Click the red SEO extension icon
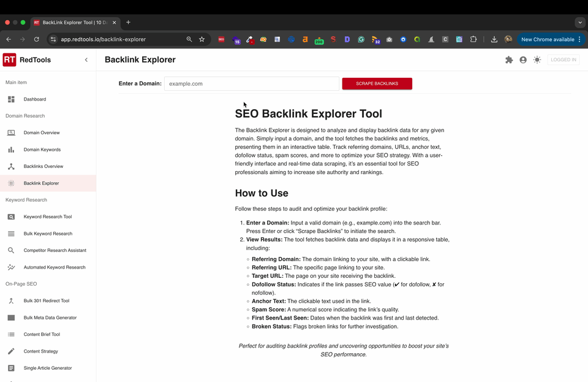This screenshot has height=382, width=588. coord(221,39)
